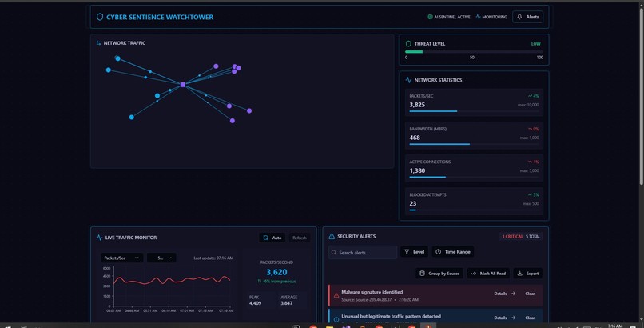Click the arrow next to Malware alert Details
The height and width of the screenshot is (328, 644).
514,294
